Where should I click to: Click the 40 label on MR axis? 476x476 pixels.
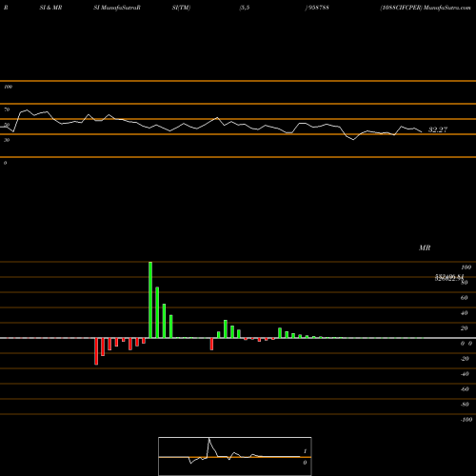coord(464,313)
